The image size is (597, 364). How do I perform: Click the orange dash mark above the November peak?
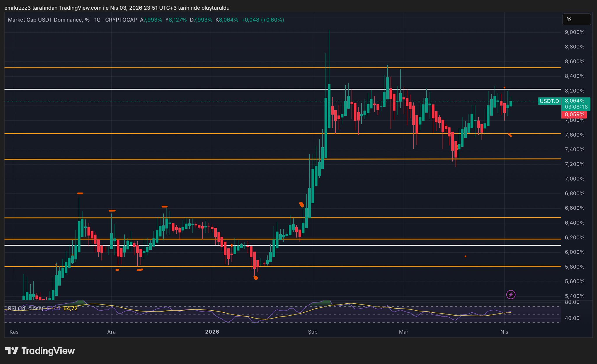coord(80,193)
